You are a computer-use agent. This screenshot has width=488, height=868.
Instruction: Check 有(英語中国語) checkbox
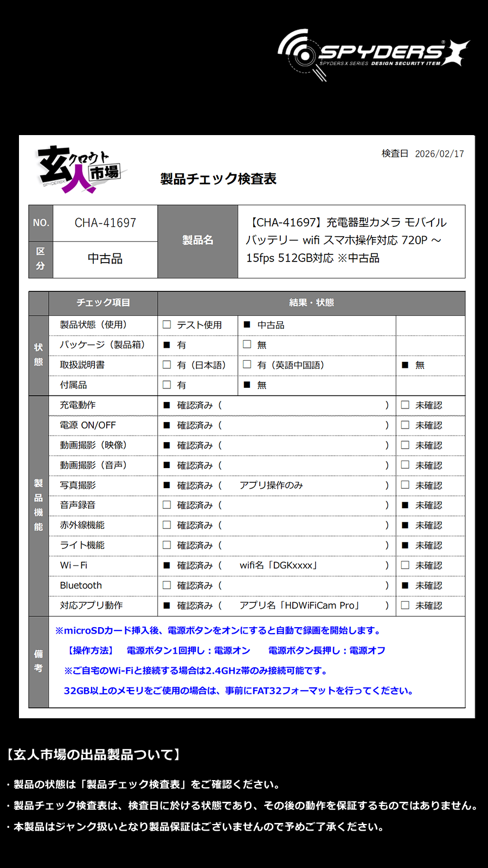click(247, 364)
